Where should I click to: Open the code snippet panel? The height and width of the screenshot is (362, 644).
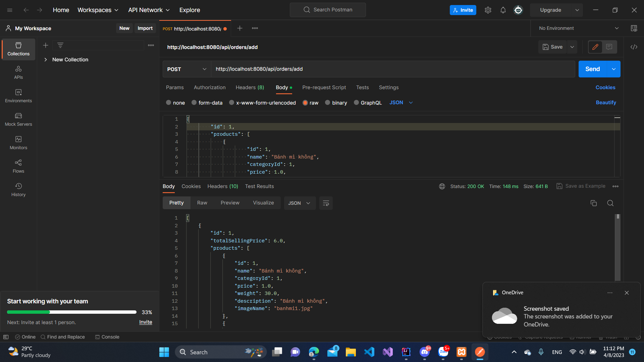634,47
